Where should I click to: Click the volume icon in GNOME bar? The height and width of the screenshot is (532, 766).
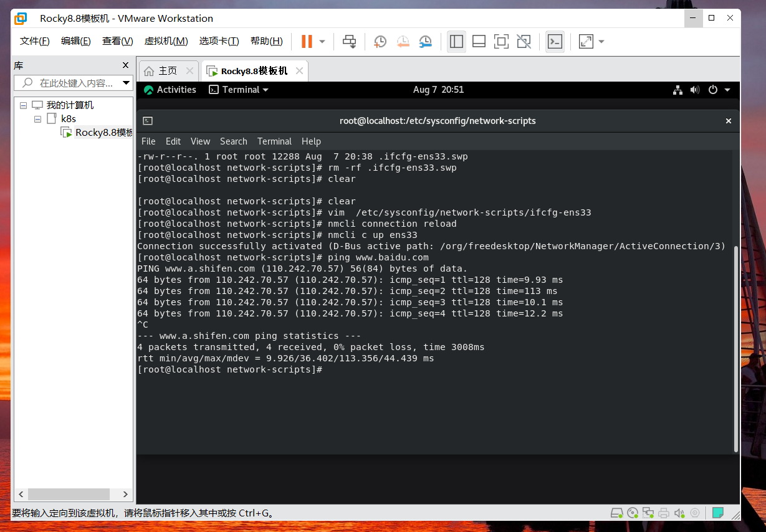[695, 90]
